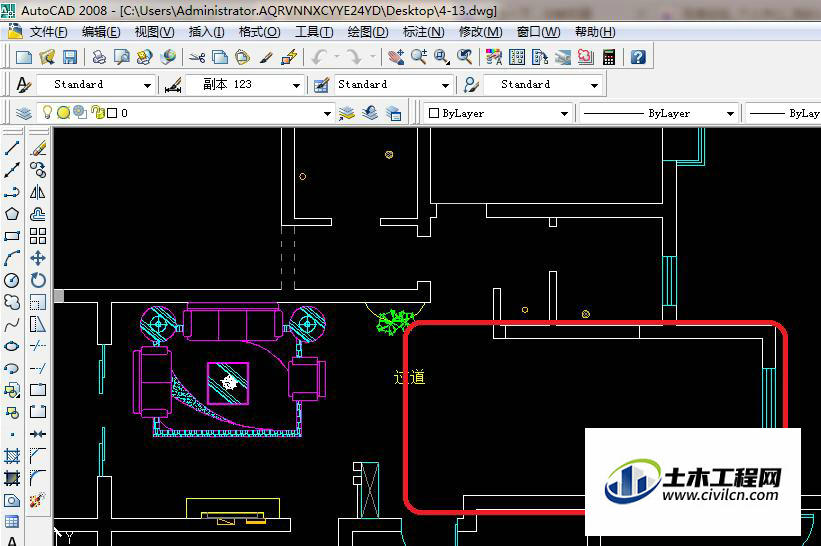Screen dimensions: 821x546
Task: Select the Arc tool
Action: 12,258
